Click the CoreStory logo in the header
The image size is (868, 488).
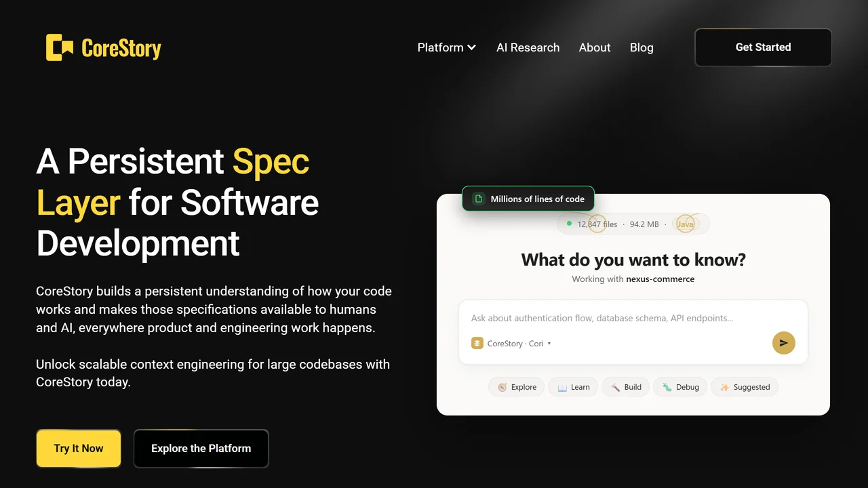pos(104,47)
